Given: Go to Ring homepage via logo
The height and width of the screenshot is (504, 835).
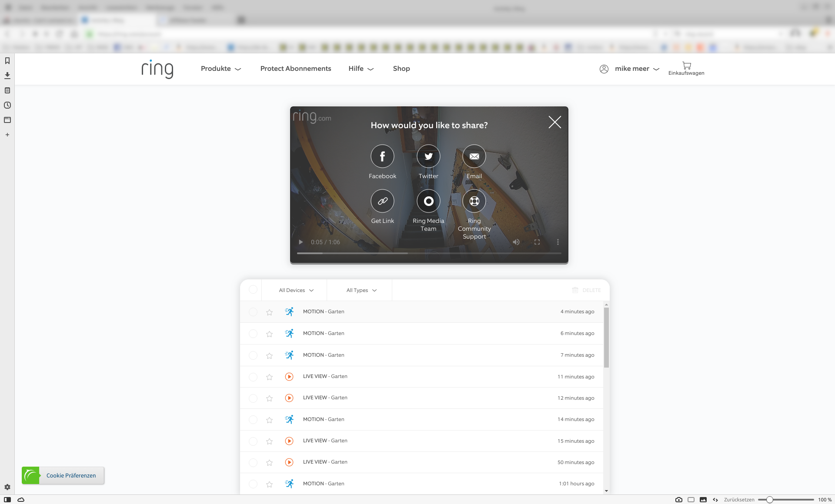Looking at the screenshot, I should [x=157, y=69].
